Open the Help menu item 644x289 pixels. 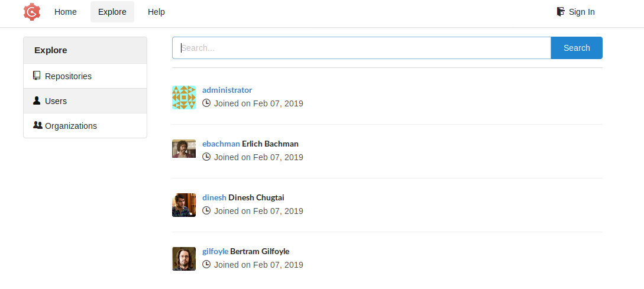point(156,12)
